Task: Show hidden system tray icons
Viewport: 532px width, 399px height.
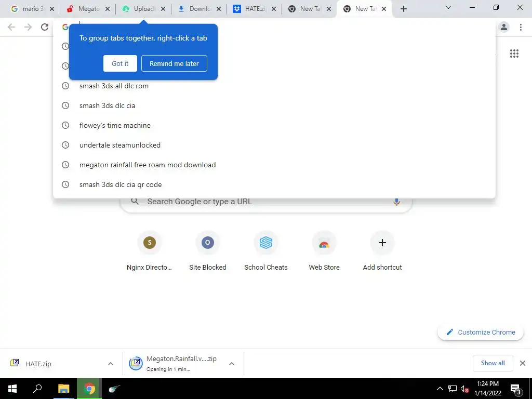Action: tap(440, 389)
